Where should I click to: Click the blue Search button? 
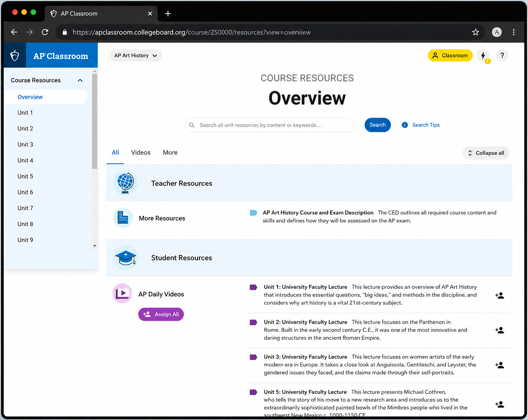pyautogui.click(x=377, y=125)
